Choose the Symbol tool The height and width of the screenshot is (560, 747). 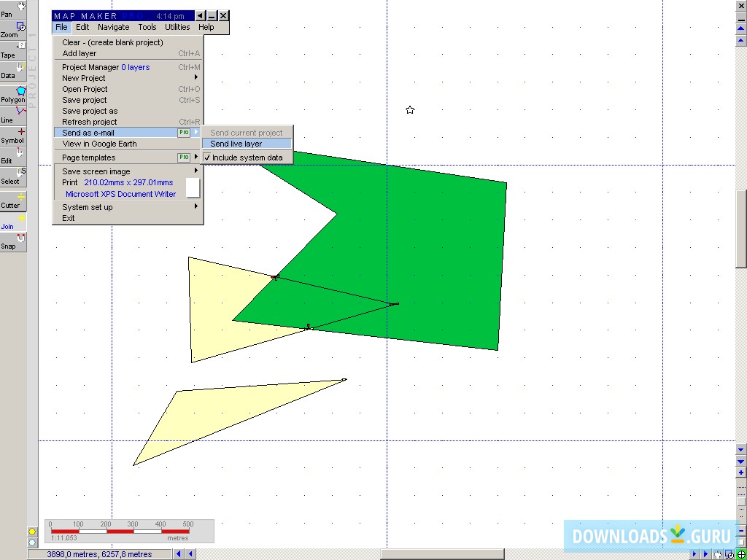(13, 136)
